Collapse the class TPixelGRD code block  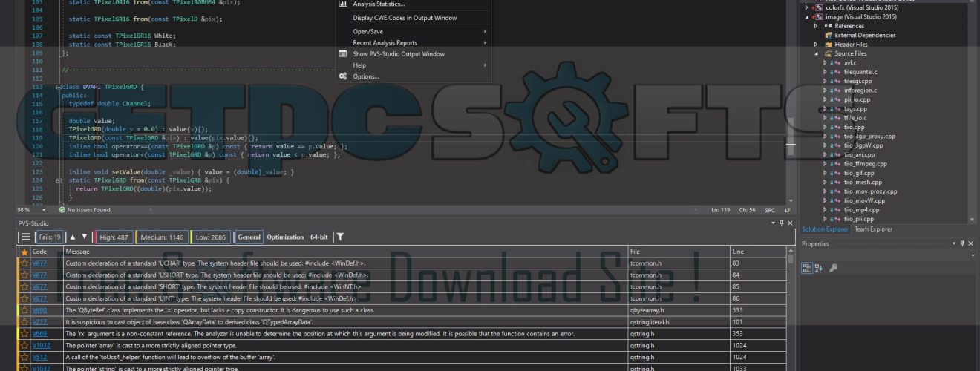coord(59,87)
